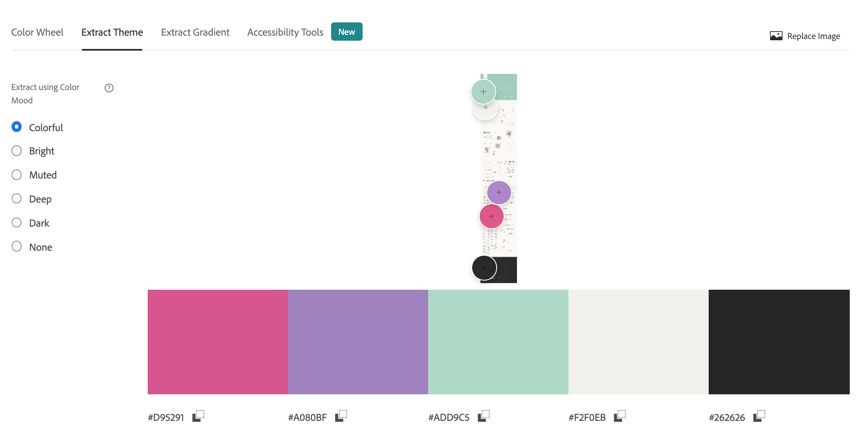The image size is (868, 435).
Task: Copy hex code #262626 using copy icon
Action: [759, 416]
